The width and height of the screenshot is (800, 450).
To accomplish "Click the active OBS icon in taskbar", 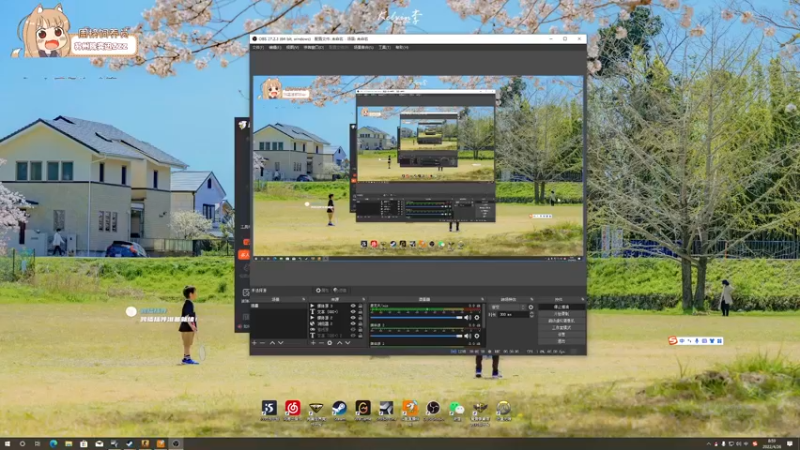I will pyautogui.click(x=176, y=444).
